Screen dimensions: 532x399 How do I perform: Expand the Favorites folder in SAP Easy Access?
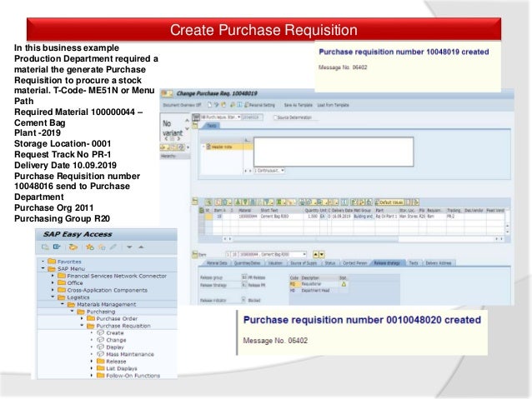click(x=43, y=262)
